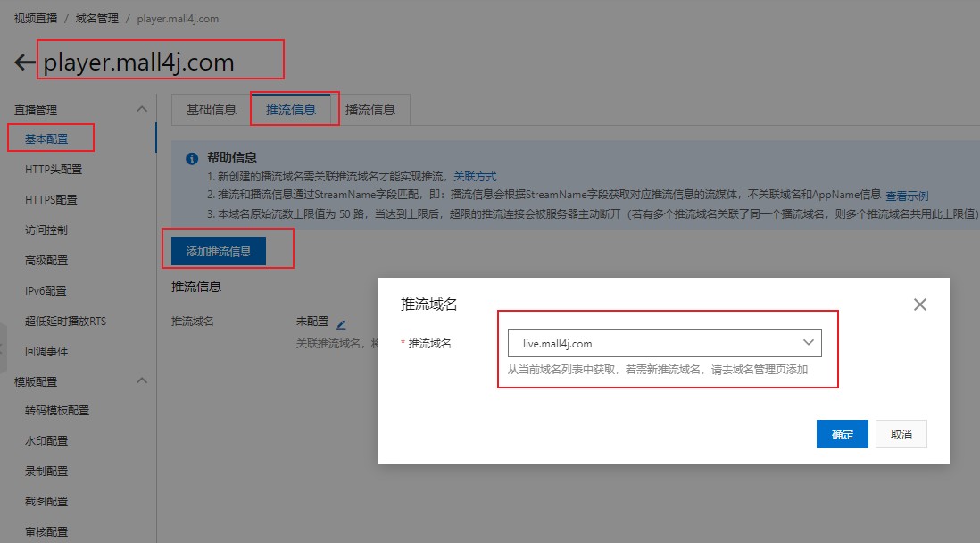Click the edit pencil next to 未配置

coord(340,322)
